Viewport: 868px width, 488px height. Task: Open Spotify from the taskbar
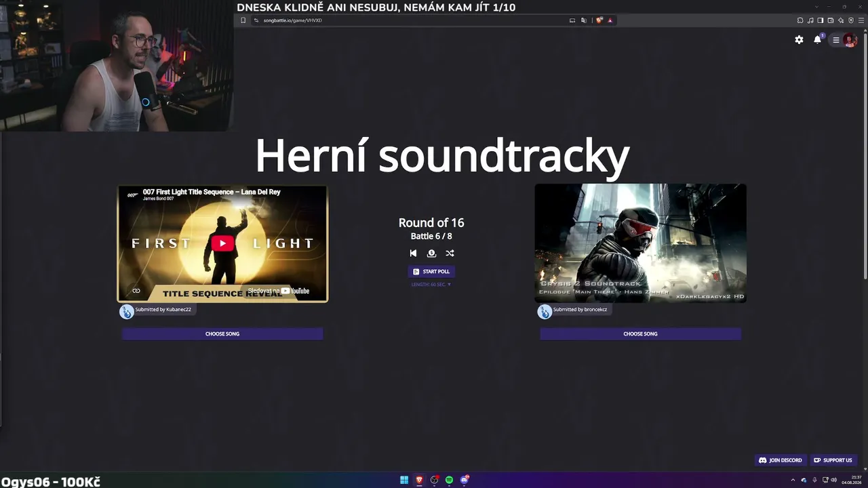[x=449, y=480]
